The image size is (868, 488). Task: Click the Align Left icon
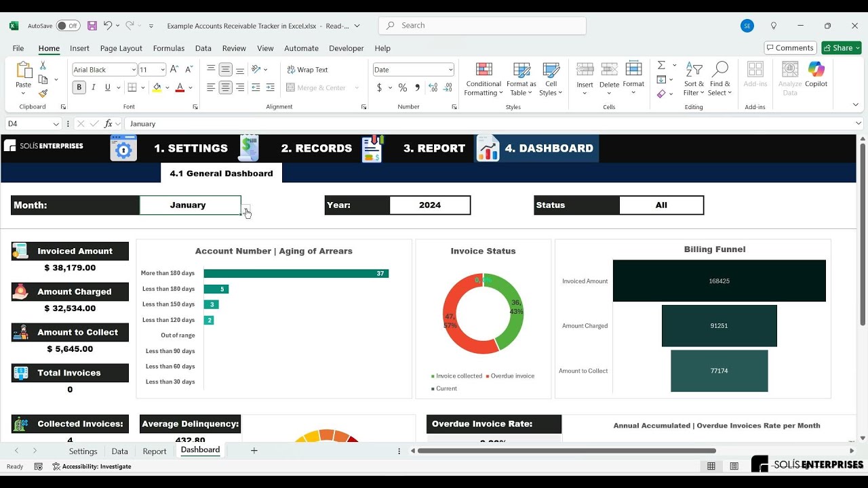211,87
